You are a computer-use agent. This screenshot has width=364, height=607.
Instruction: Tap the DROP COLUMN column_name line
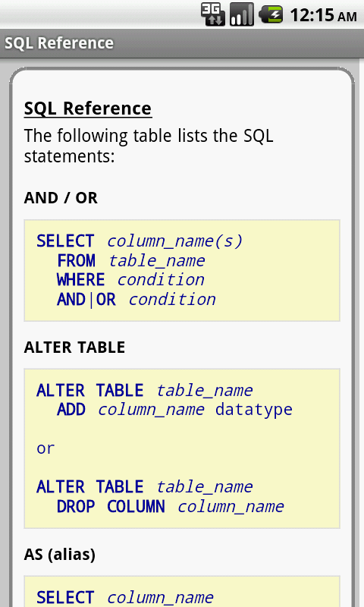pos(170,506)
